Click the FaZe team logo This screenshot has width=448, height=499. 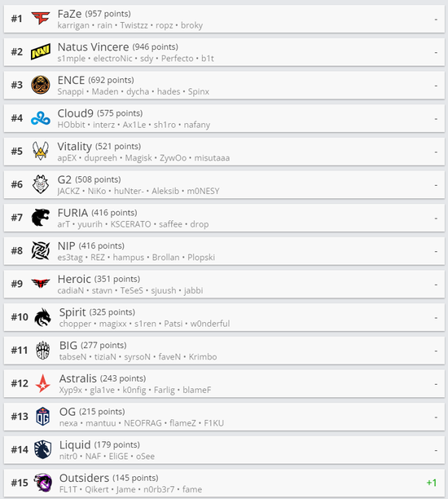click(41, 19)
